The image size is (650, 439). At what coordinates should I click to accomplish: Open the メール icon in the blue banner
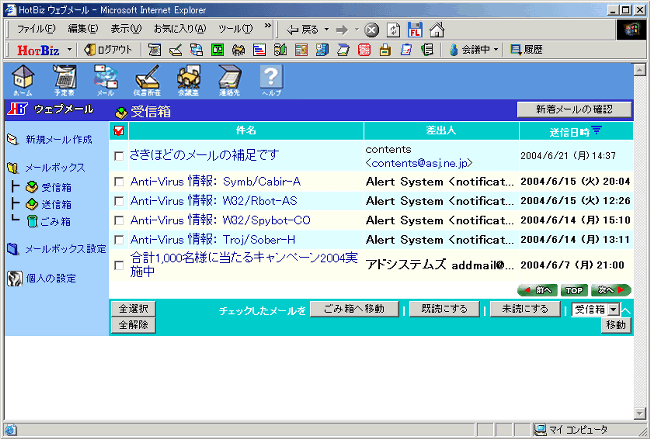point(106,80)
